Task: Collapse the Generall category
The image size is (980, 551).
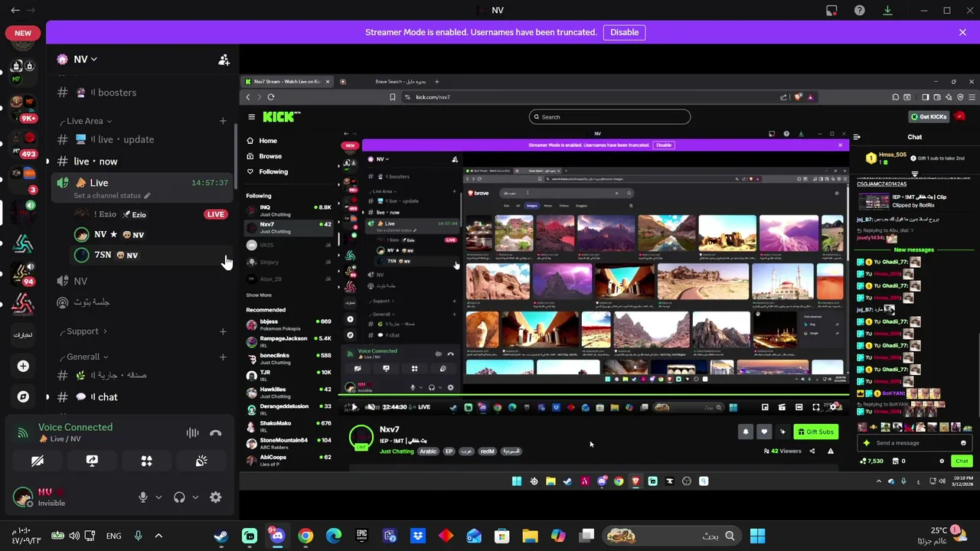Action: click(83, 357)
